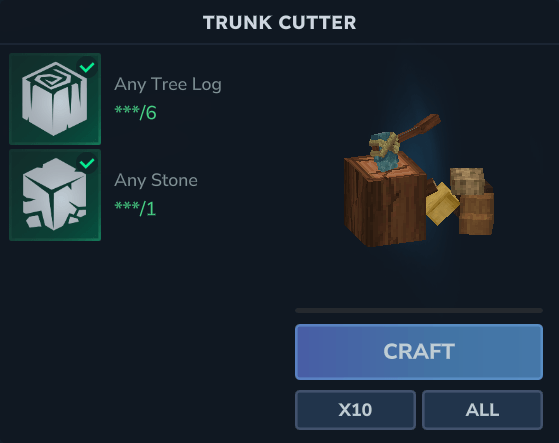Click the Any Stone ingredient icon
This screenshot has width=559, height=443.
tap(55, 195)
